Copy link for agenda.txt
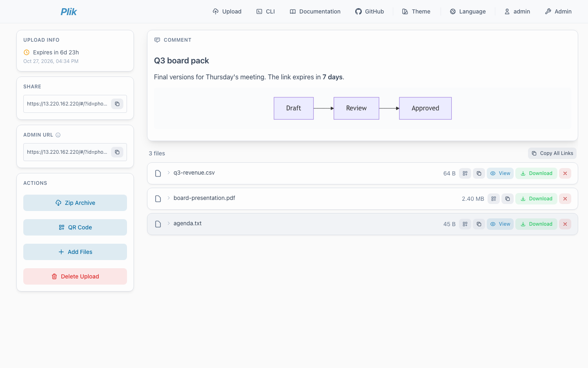Screen dimensions: 588x368 pyautogui.click(x=479, y=224)
